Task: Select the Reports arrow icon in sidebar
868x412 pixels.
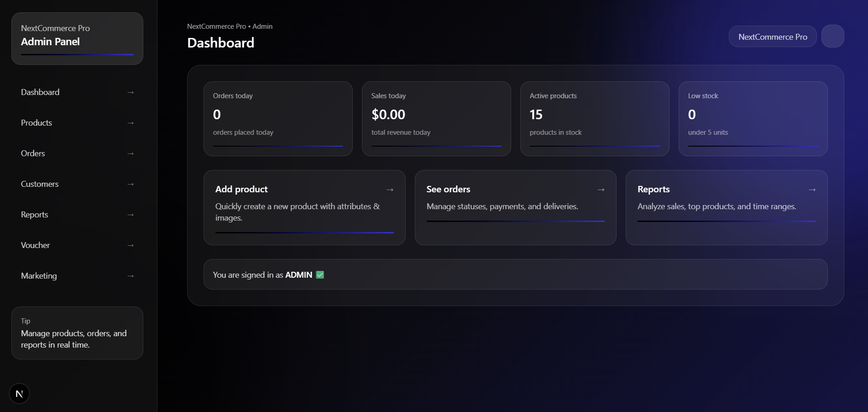Action: tap(131, 215)
